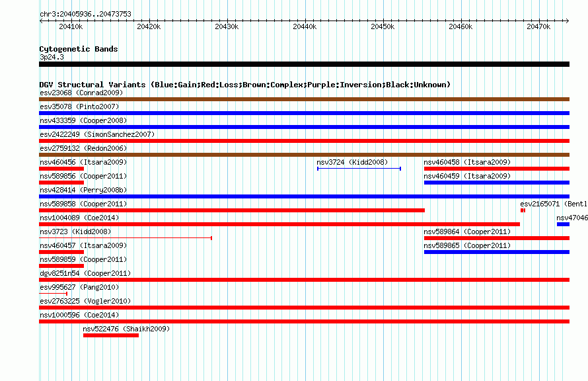
Task: Select the nsv589858 long red bar
Action: coord(232,210)
